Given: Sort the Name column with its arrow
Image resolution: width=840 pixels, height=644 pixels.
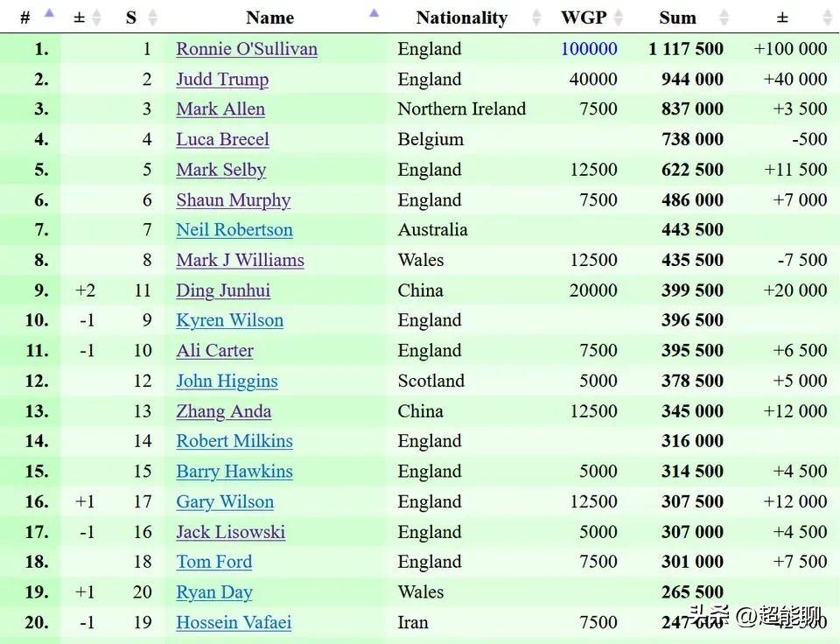Looking at the screenshot, I should pos(374,13).
